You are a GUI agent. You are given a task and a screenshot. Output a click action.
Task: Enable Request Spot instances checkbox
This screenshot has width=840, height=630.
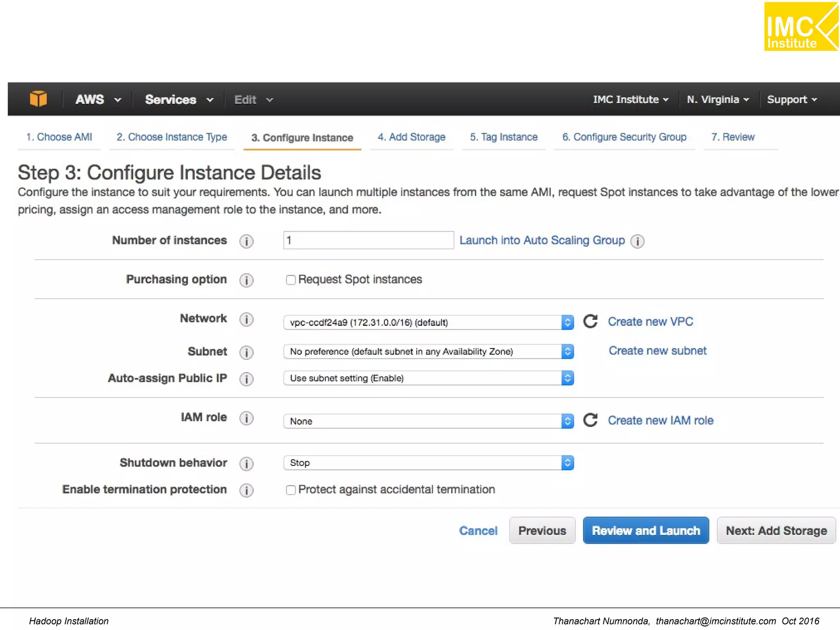pyautogui.click(x=290, y=280)
